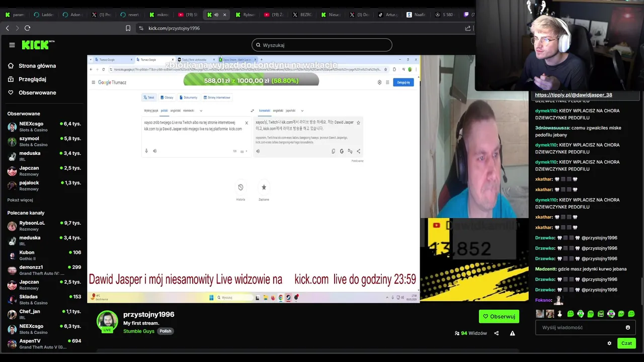Click Fokano username in chat

click(x=543, y=300)
